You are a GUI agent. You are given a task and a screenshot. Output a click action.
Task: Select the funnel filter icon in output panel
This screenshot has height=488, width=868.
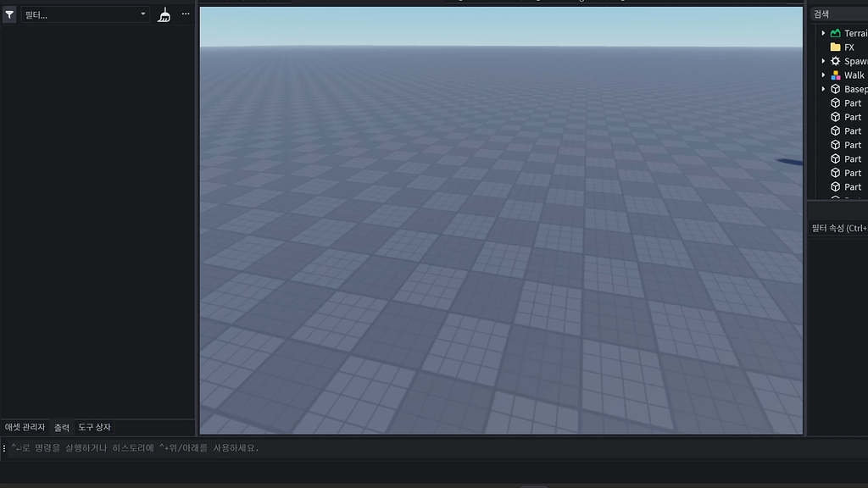(9, 14)
